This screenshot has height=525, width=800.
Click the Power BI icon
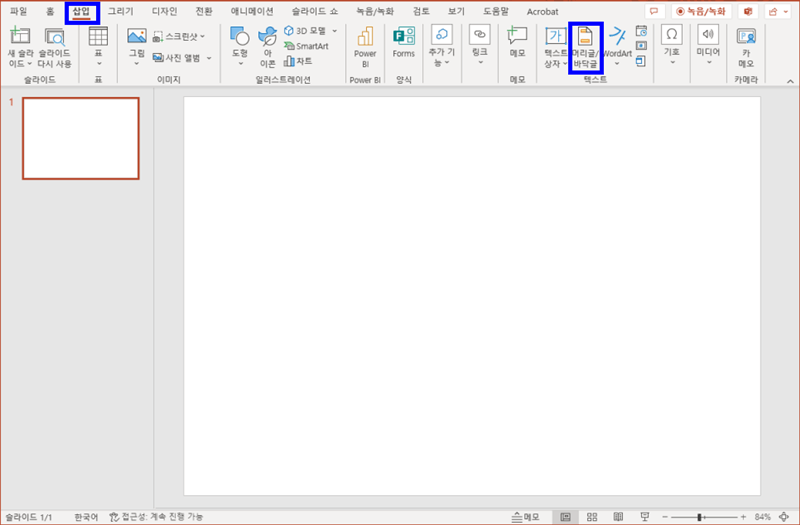point(365,37)
